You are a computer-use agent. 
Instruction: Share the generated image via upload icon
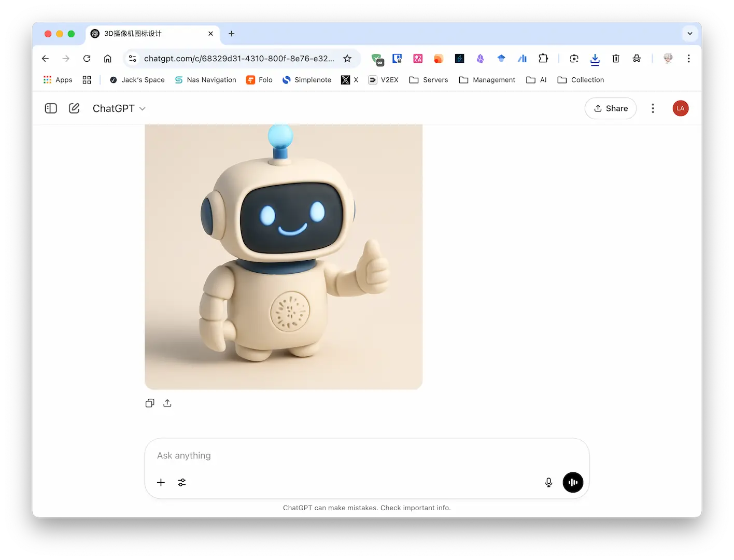(167, 403)
